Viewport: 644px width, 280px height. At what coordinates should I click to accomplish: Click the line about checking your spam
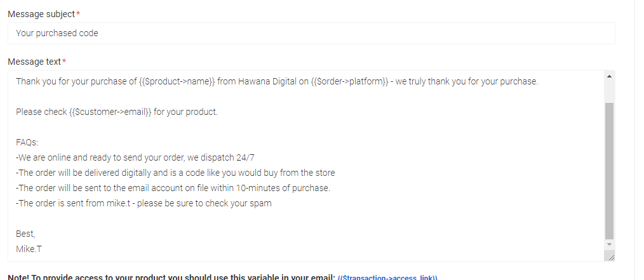tap(144, 203)
